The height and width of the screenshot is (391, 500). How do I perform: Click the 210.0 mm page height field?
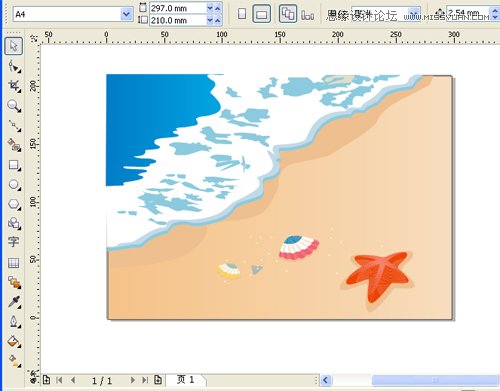coord(178,20)
